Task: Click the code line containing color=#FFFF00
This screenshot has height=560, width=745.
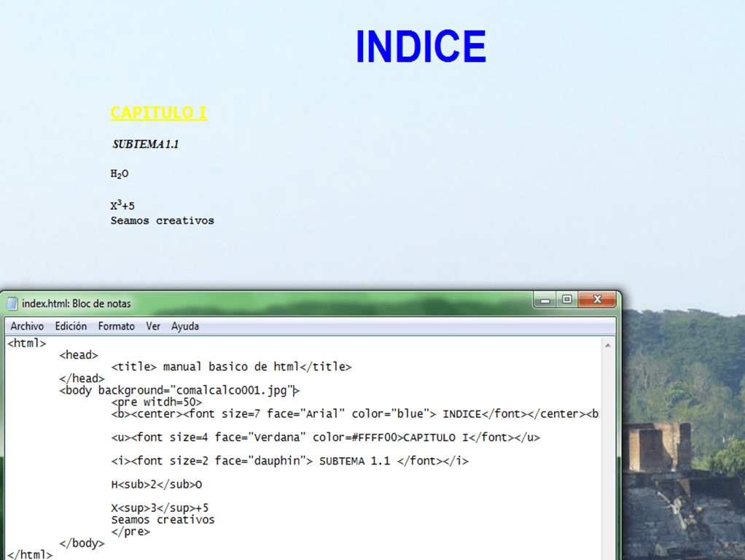Action: click(x=324, y=437)
